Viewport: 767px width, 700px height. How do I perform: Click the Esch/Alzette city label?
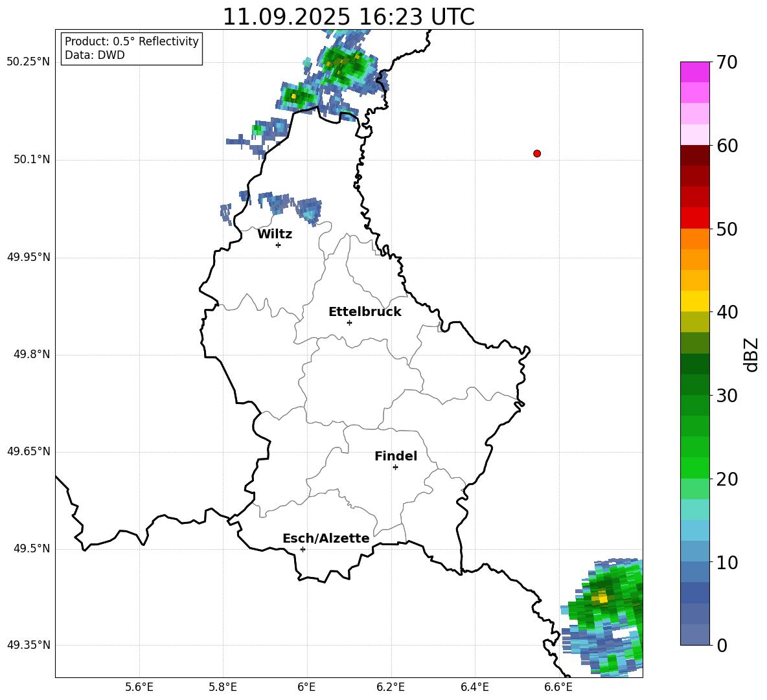(326, 538)
